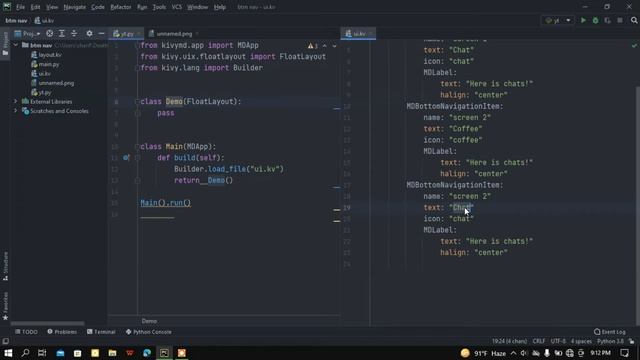Run the yt configuration with the green play button
This screenshot has width=640, height=360.
coord(583,20)
